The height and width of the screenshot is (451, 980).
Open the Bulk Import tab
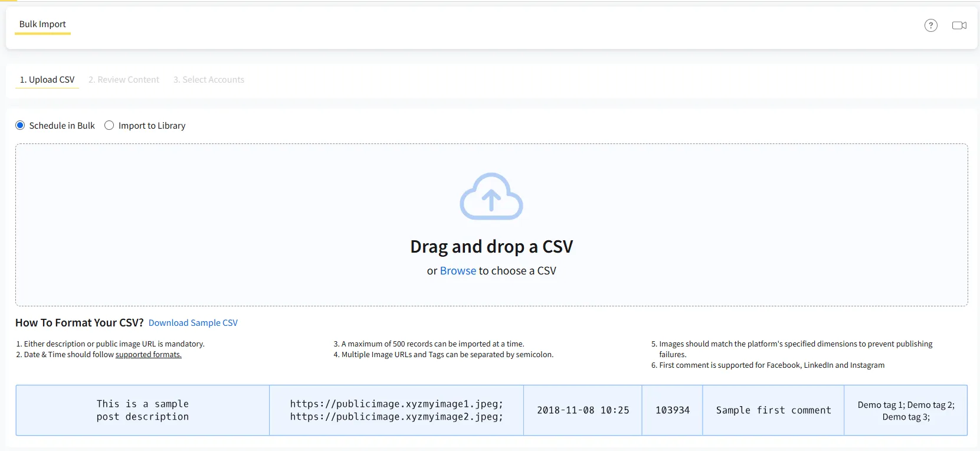point(42,24)
